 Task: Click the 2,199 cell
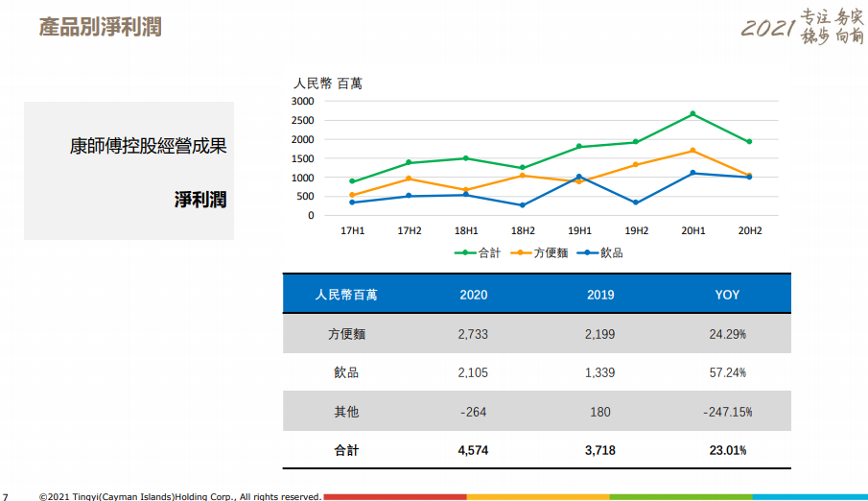[600, 334]
